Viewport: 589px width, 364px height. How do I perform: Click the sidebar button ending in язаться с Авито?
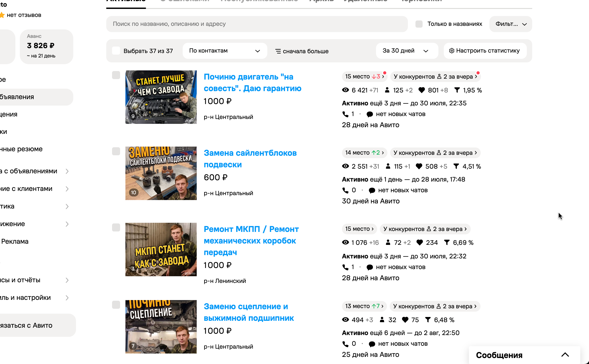point(38,325)
